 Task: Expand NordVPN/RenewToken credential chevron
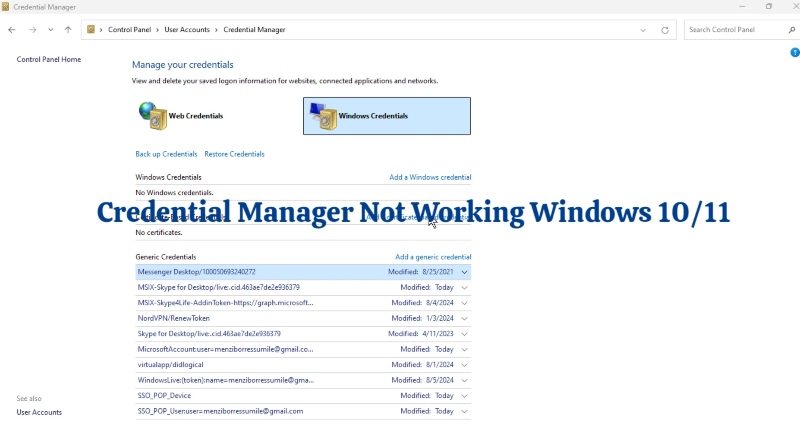464,318
